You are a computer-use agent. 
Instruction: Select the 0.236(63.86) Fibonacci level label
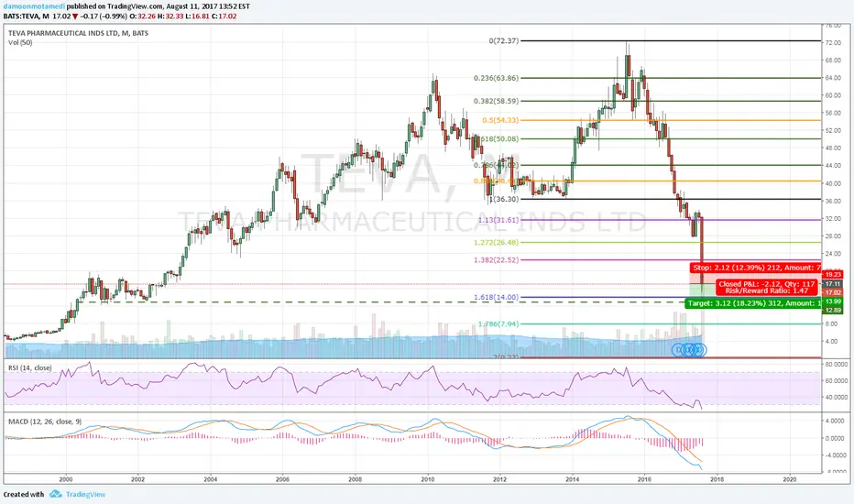pyautogui.click(x=496, y=78)
